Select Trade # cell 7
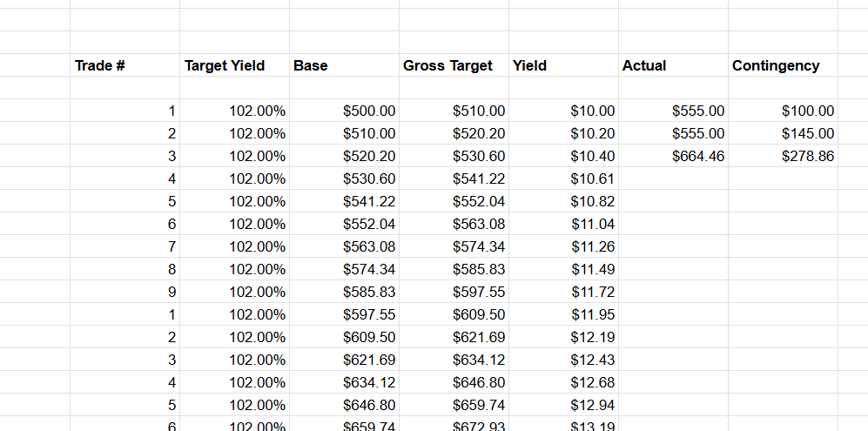The width and height of the screenshot is (868, 431). point(124,246)
